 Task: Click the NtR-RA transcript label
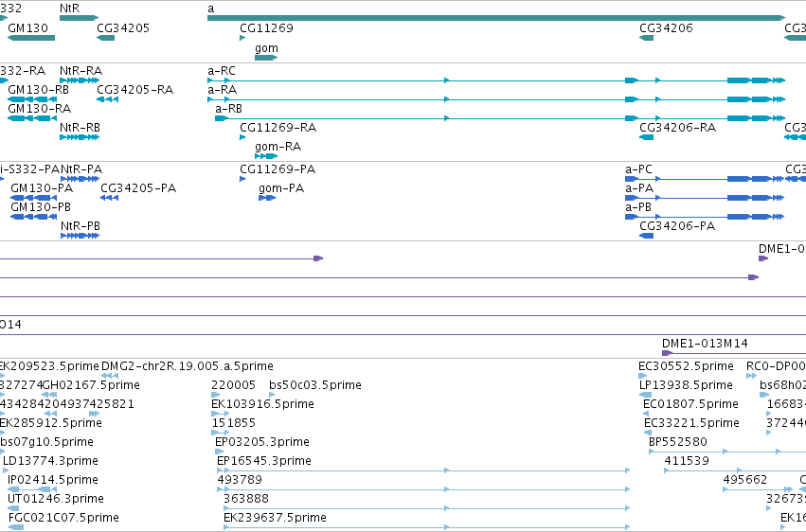coord(81,70)
